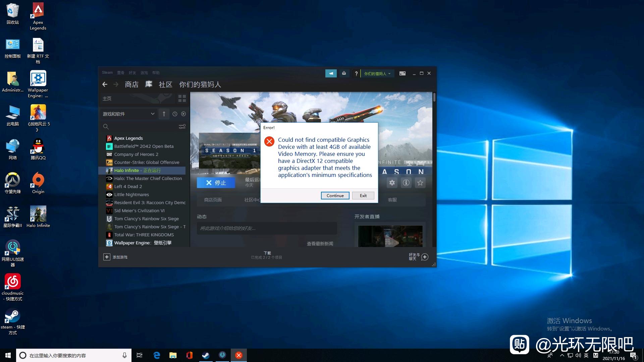Switch to 库 tab
The image size is (644, 362).
[x=149, y=84]
